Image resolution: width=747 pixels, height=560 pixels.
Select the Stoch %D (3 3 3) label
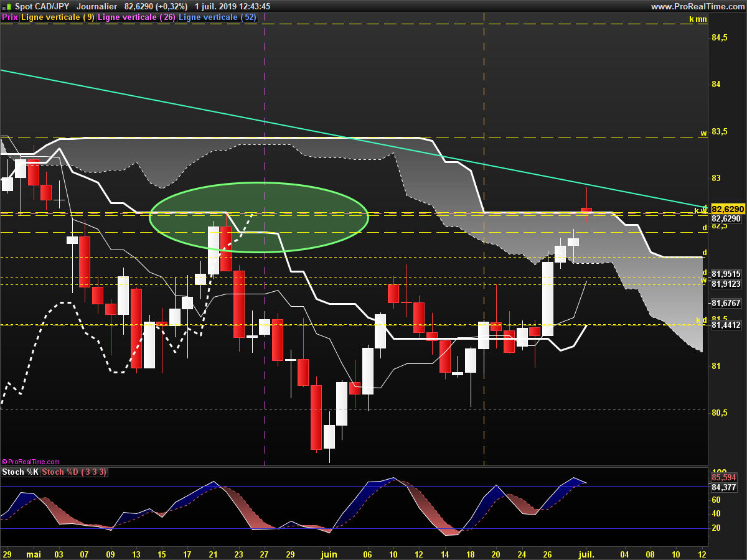[74, 472]
